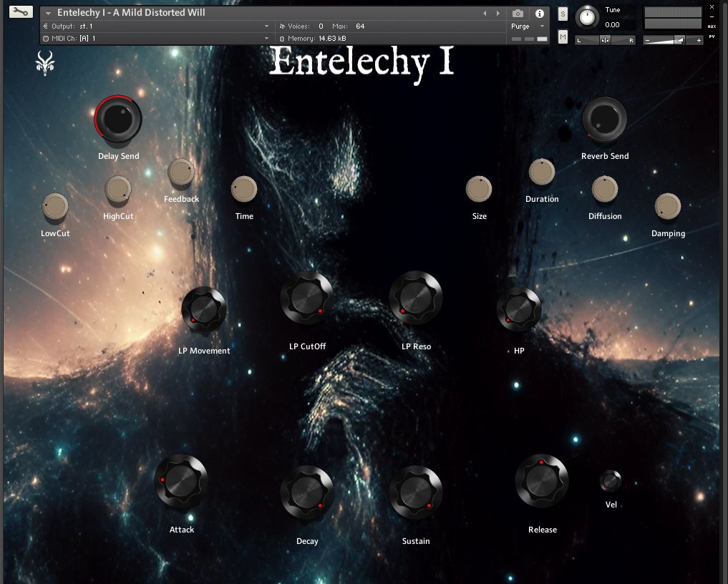This screenshot has width=728, height=584.
Task: Click the Sustain knob
Action: pyautogui.click(x=416, y=492)
